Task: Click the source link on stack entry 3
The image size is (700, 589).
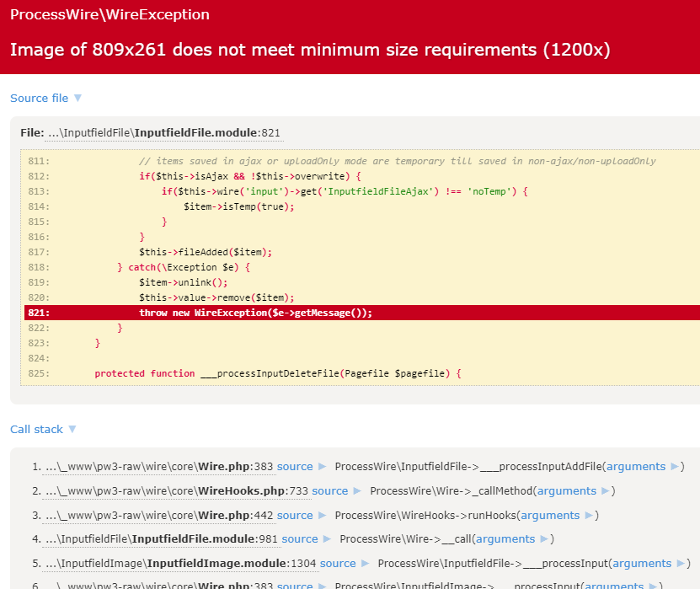Action: click(x=295, y=515)
